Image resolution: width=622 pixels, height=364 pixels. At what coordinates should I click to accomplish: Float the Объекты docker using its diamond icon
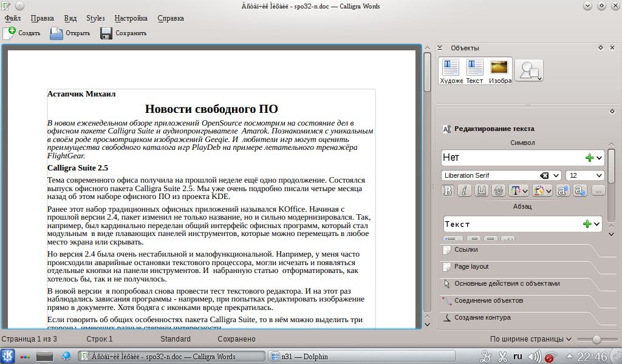601,47
